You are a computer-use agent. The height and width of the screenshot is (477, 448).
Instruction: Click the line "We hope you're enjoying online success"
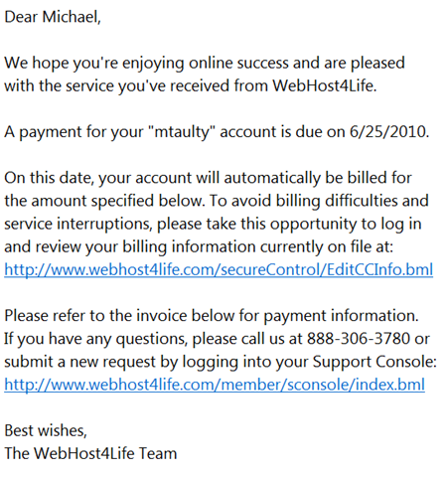205,64
